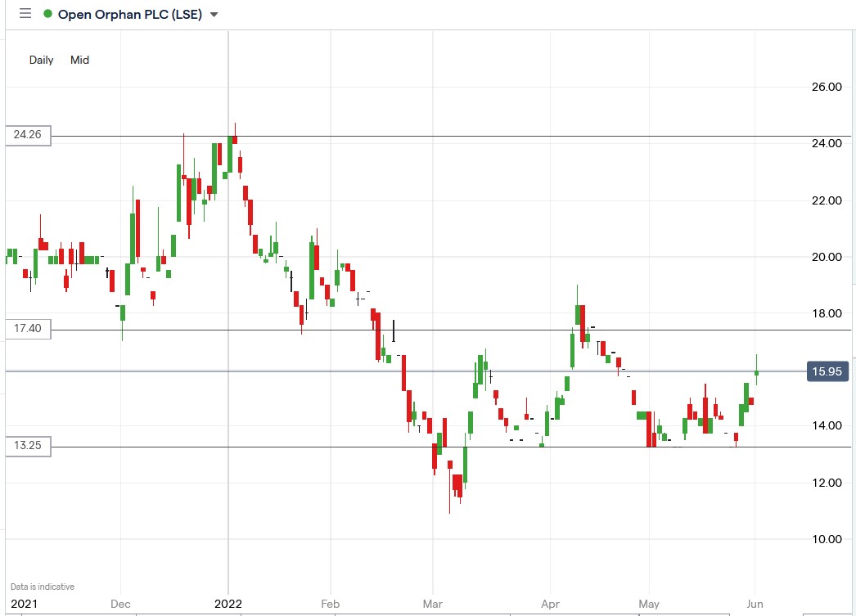This screenshot has width=856, height=616.
Task: Open the hamburger menu icon
Action: [x=25, y=14]
